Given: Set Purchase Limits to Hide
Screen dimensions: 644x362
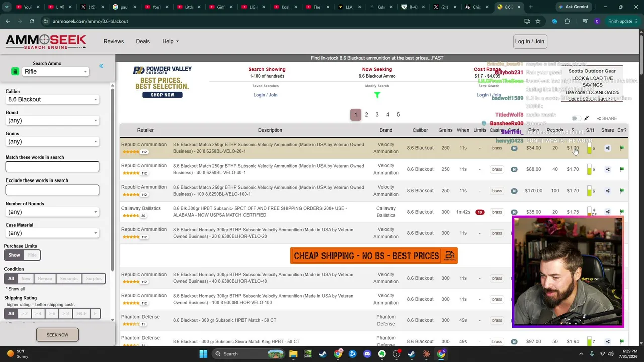Looking at the screenshot, I should pos(32,255).
